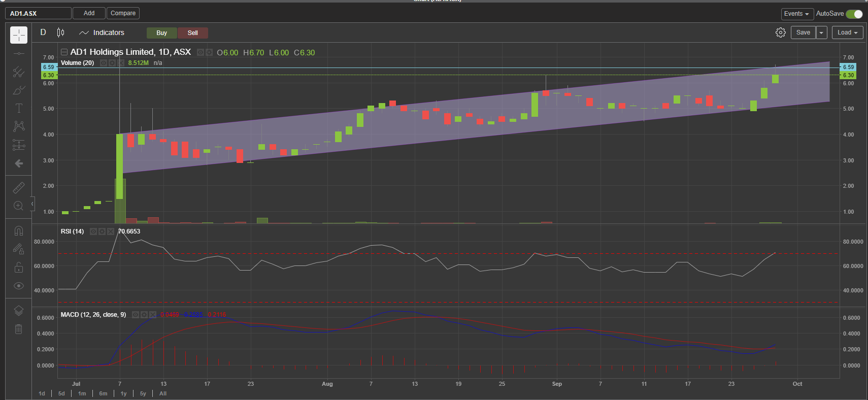Remove the Volume (20) indicator
The image size is (868, 400).
[121, 63]
